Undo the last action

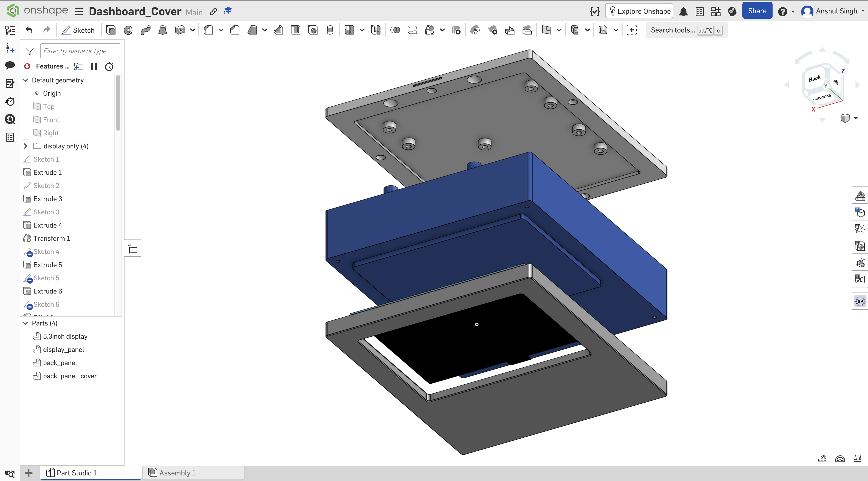tap(29, 30)
